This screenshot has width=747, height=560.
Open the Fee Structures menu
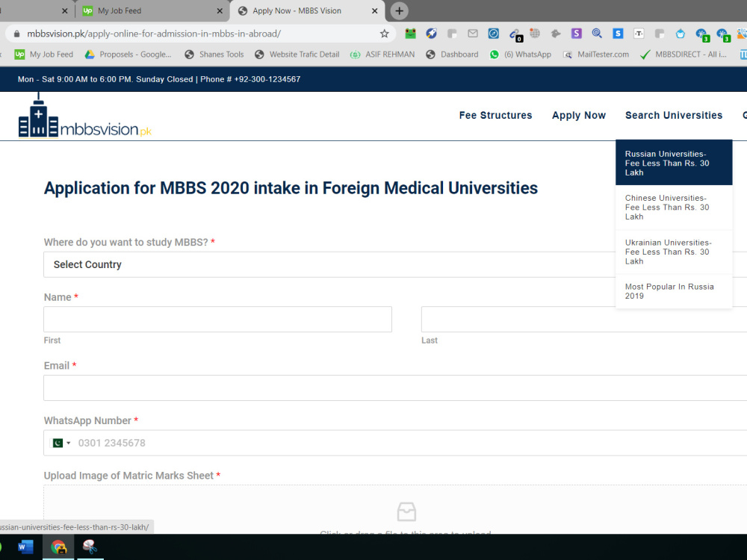point(495,115)
